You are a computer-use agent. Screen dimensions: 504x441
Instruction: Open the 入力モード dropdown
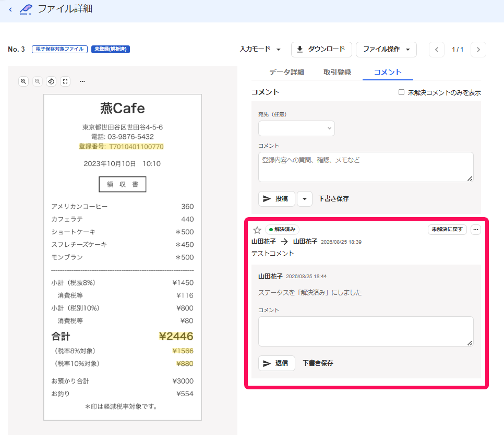[x=260, y=49]
